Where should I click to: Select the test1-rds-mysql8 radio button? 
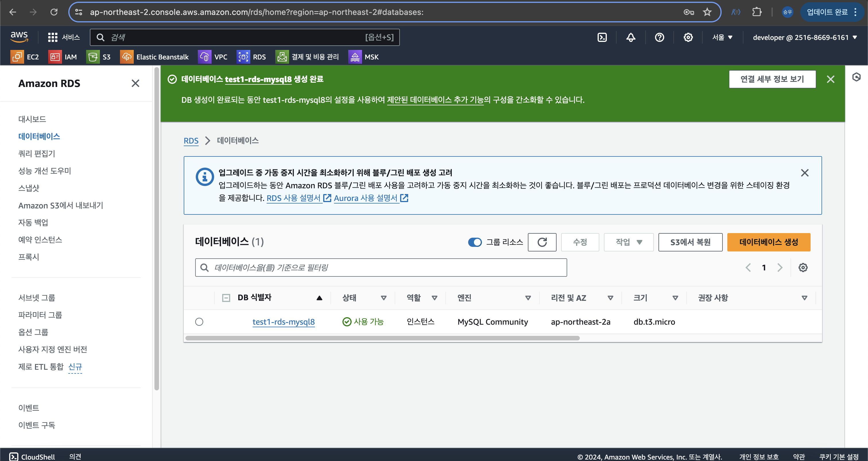pyautogui.click(x=199, y=322)
